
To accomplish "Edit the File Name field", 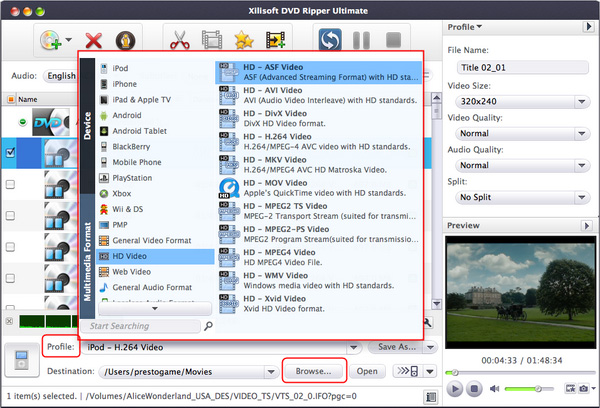I will (x=522, y=68).
